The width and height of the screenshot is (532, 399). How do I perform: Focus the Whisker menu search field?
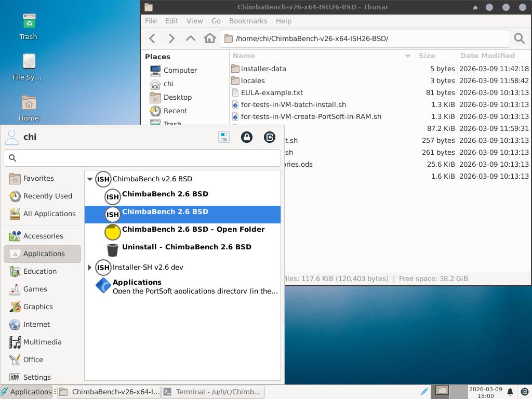point(142,158)
